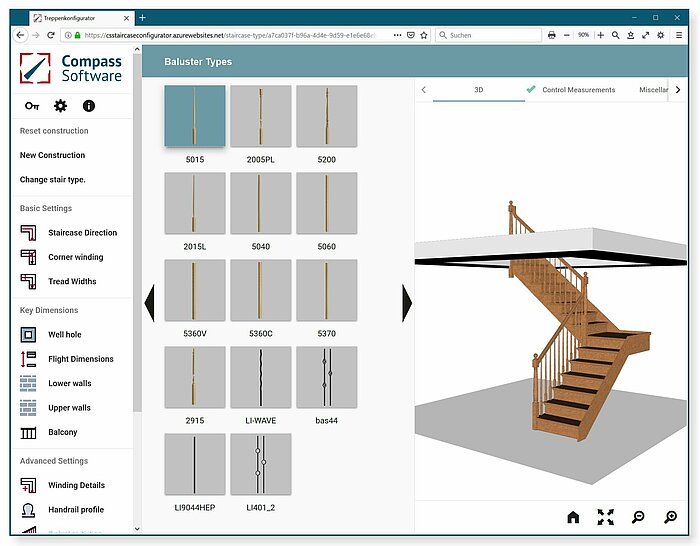Click the Balcony railing icon

(28, 432)
